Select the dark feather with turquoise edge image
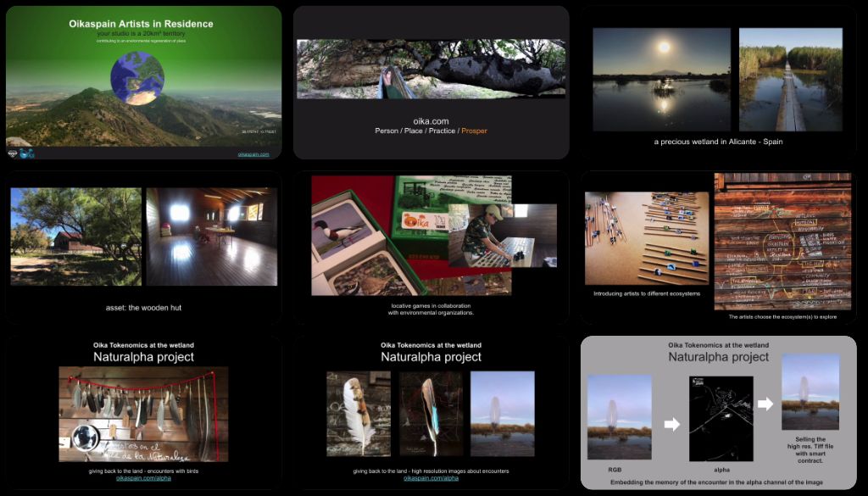868x496 pixels. (431, 414)
